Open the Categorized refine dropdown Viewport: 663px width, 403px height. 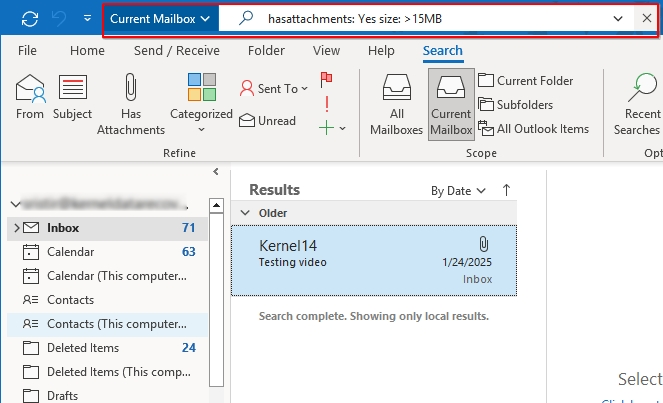pyautogui.click(x=201, y=104)
